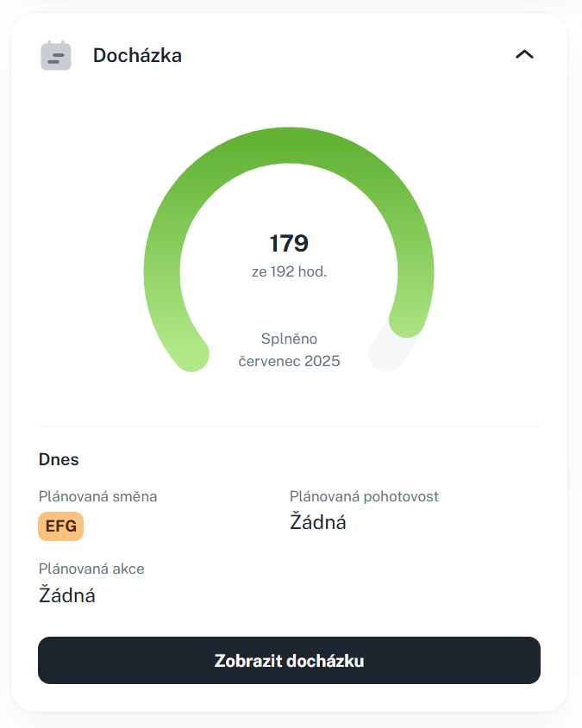Click the light-green left tip of the gauge
The height and width of the screenshot is (728, 582).
[191, 353]
